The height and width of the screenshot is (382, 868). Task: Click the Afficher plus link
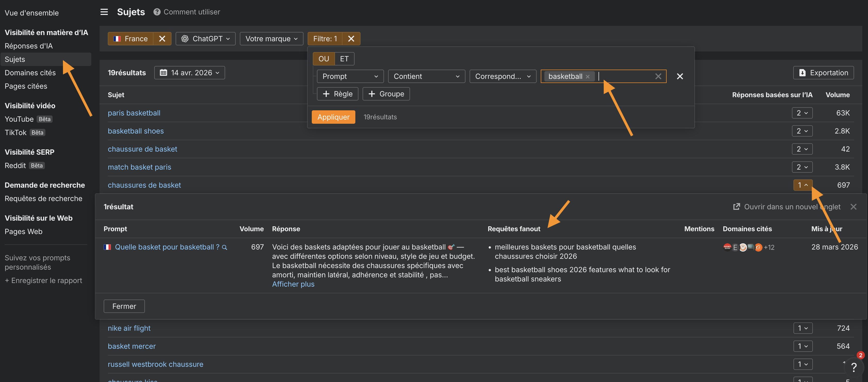pos(293,284)
